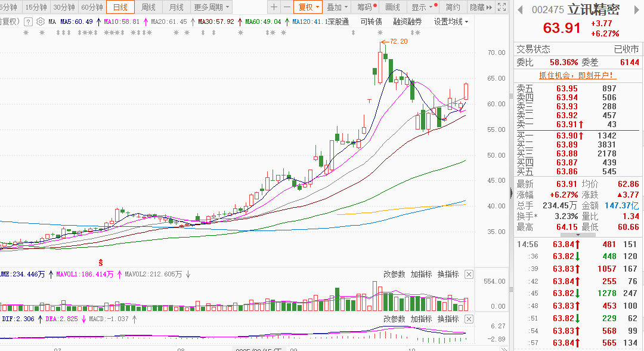
Task: Click 换手 value 3.23%
Action: point(566,216)
